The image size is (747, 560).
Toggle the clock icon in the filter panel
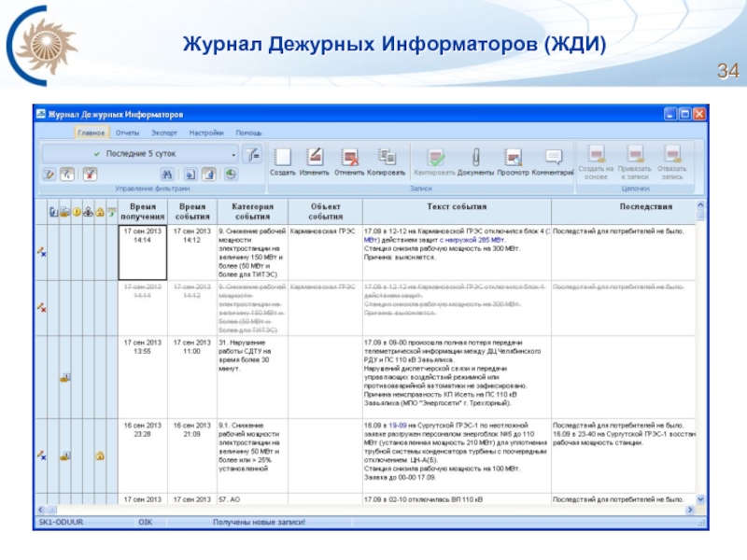click(230, 174)
